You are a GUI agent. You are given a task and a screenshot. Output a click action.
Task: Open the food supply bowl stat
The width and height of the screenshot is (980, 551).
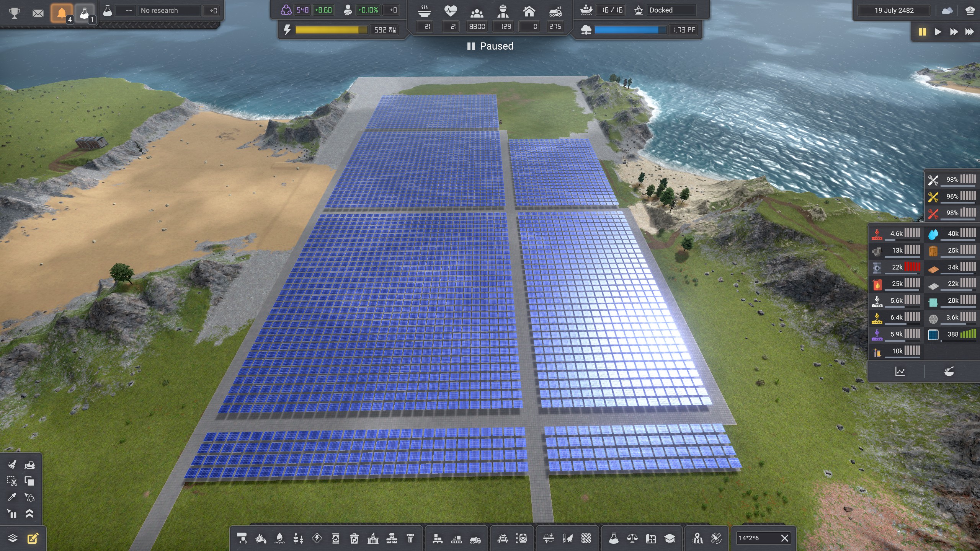coord(425,11)
